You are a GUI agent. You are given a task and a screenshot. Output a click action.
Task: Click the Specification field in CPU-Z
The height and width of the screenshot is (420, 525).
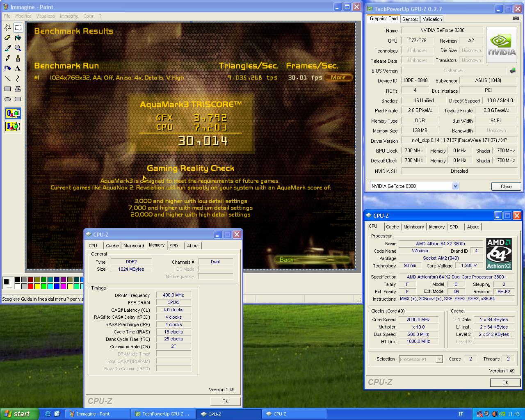pyautogui.click(x=456, y=277)
